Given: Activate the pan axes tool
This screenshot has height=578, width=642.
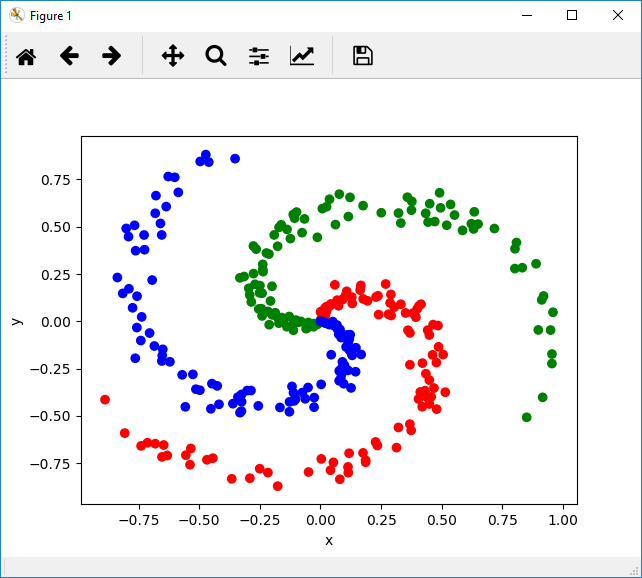Looking at the screenshot, I should pos(173,56).
